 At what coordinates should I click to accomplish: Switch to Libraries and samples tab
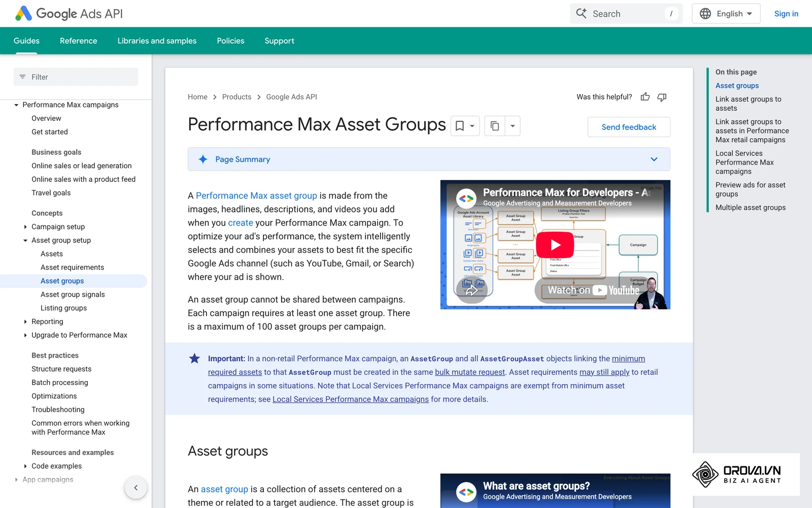(157, 41)
